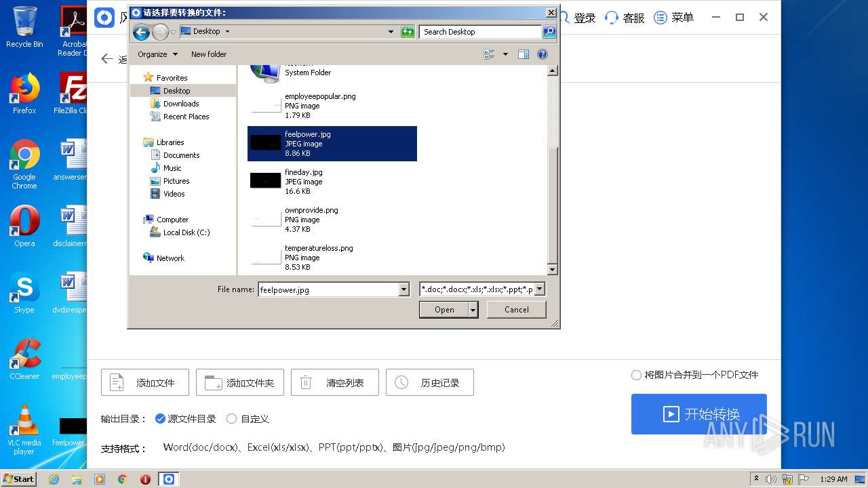Click 历史记录 history button

[x=430, y=382]
